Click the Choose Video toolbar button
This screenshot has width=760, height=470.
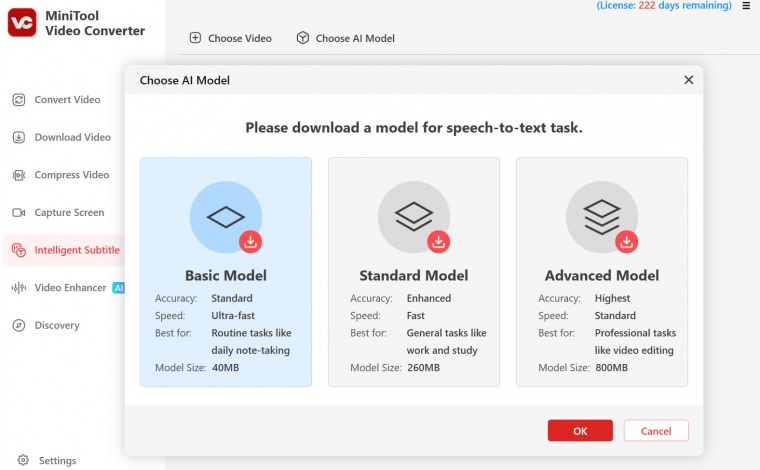(231, 38)
